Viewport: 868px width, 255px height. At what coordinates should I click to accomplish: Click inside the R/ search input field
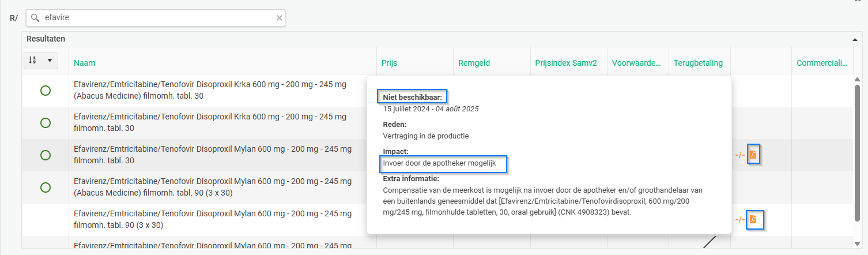(156, 18)
